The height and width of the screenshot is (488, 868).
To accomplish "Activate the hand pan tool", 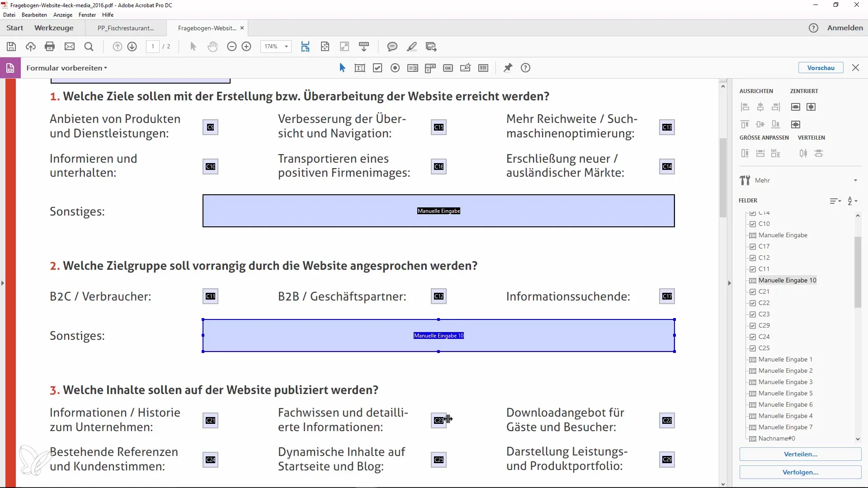I will 212,47.
